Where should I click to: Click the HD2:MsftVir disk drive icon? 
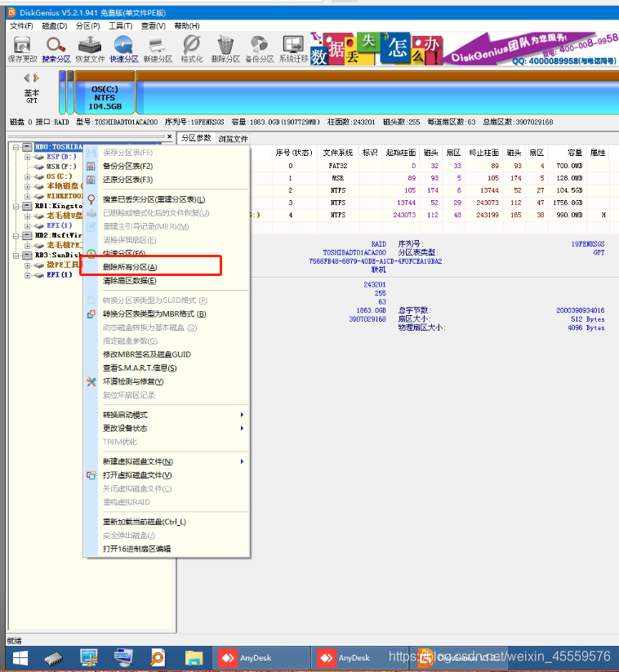pyautogui.click(x=28, y=236)
